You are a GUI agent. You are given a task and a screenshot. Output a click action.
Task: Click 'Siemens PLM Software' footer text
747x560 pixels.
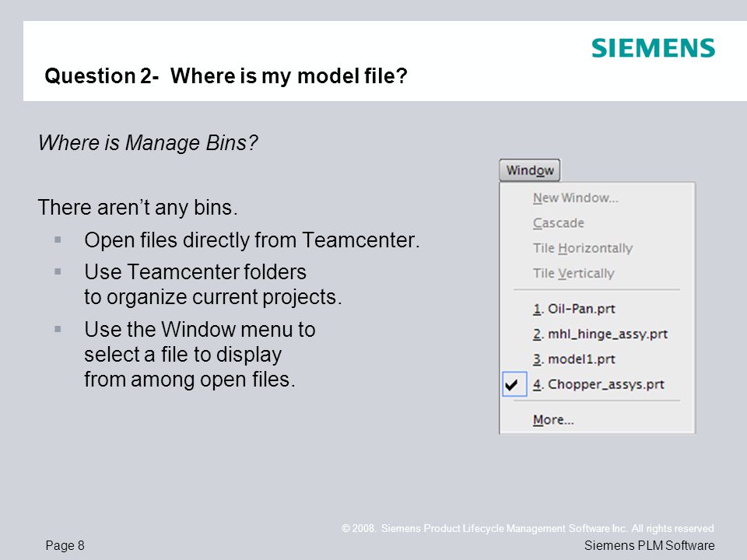[649, 545]
